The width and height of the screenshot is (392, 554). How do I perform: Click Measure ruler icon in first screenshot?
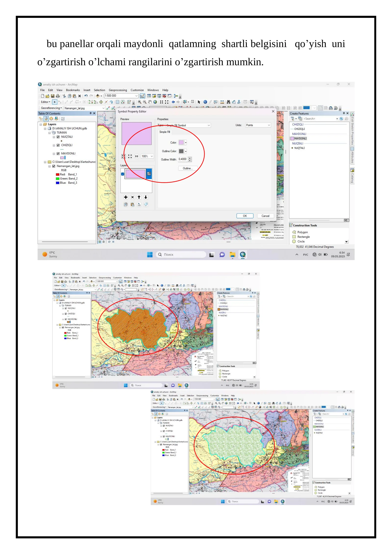pyautogui.click(x=222, y=102)
